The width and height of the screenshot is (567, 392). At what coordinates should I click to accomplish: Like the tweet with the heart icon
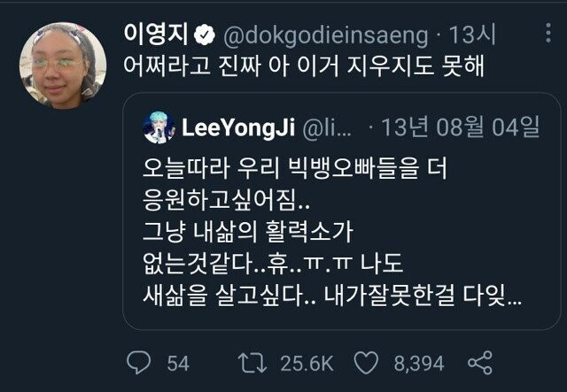click(367, 363)
